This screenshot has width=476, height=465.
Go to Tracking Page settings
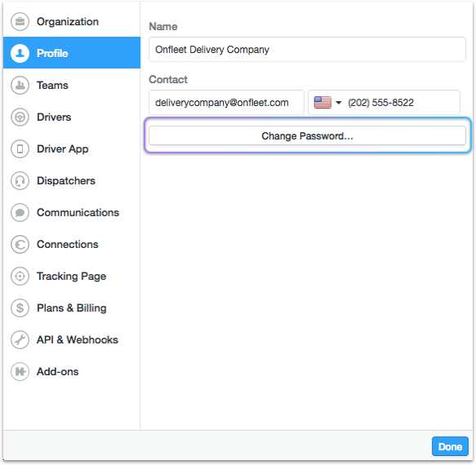(x=72, y=277)
